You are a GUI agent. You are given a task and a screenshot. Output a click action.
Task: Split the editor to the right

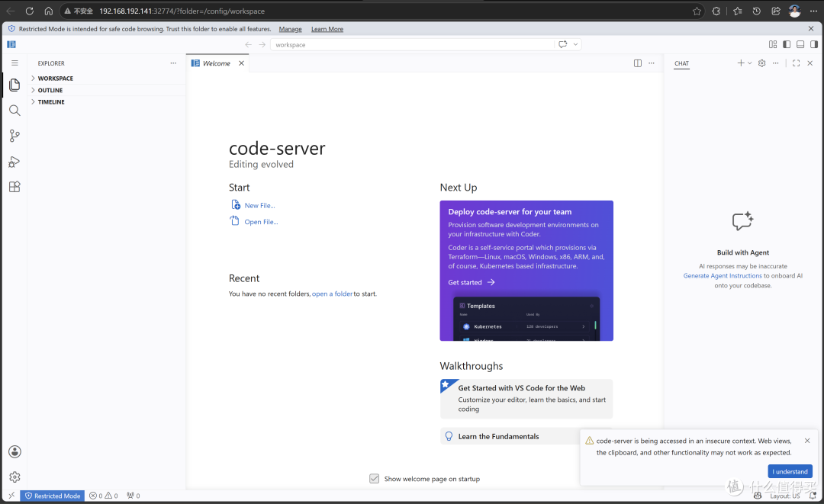(637, 63)
